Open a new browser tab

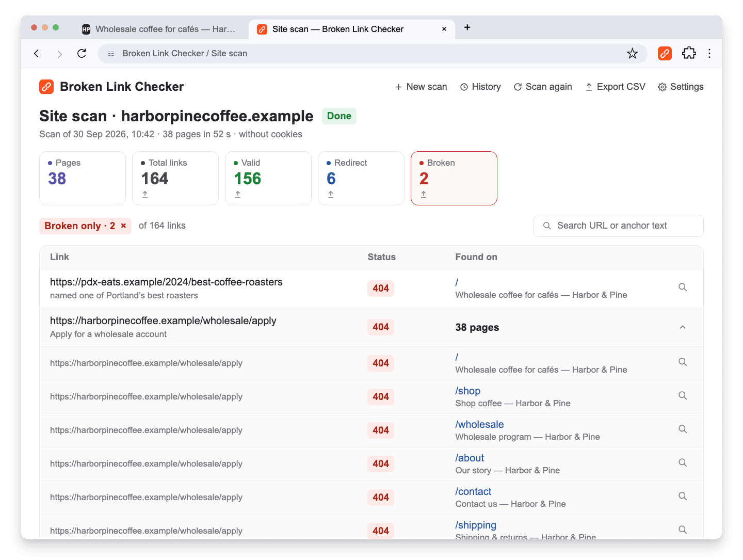pos(467,27)
